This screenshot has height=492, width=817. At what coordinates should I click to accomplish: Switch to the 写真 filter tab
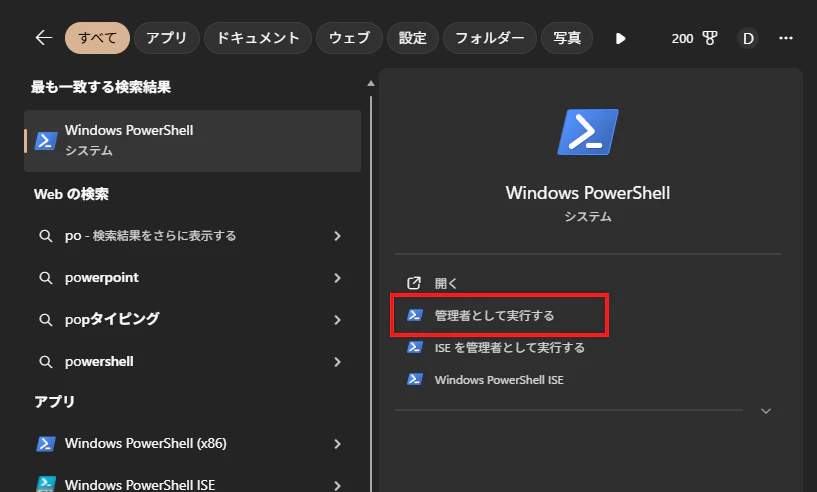pyautogui.click(x=567, y=38)
